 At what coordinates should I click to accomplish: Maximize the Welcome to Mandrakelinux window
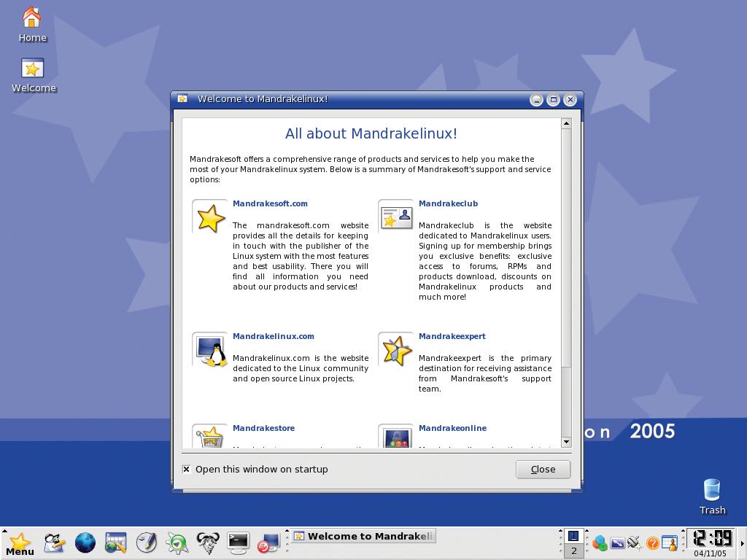pyautogui.click(x=553, y=100)
